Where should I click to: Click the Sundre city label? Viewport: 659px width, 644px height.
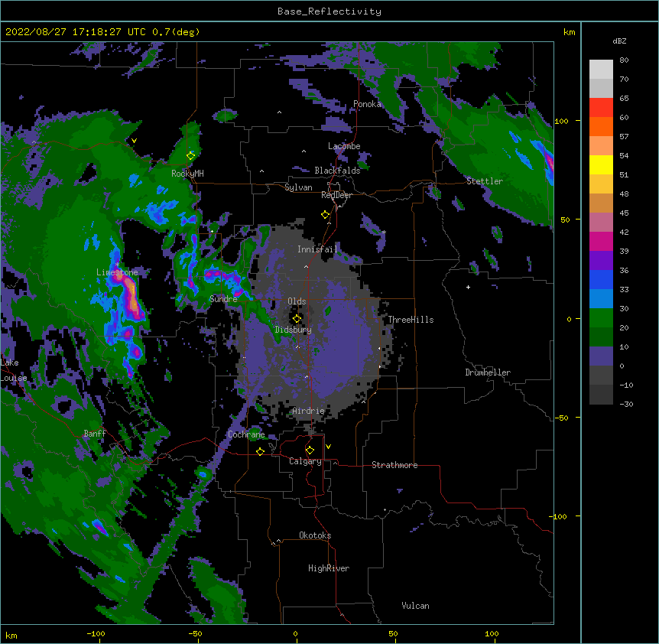click(x=223, y=299)
